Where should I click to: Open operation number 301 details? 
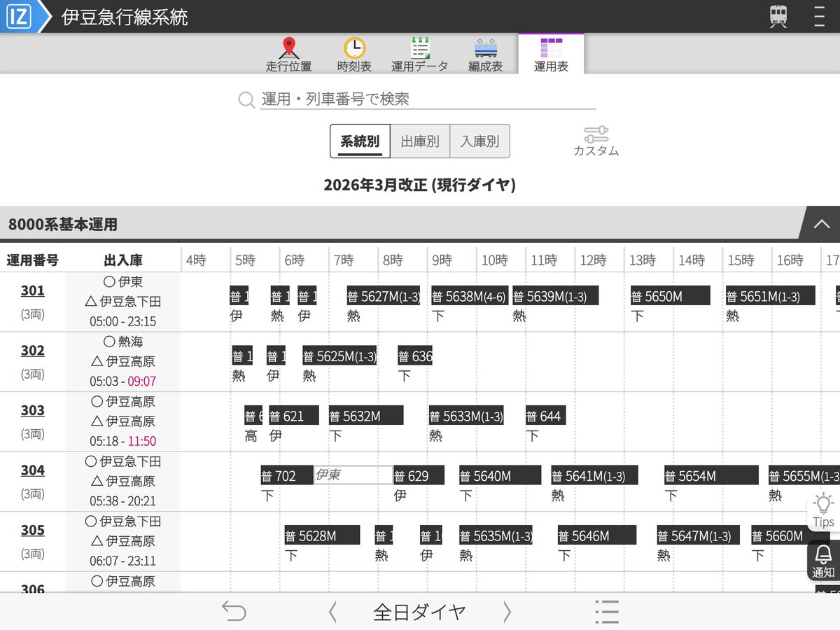[32, 291]
